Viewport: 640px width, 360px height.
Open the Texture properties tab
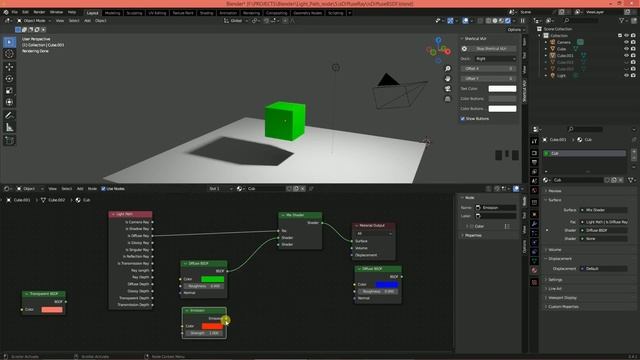[534, 282]
